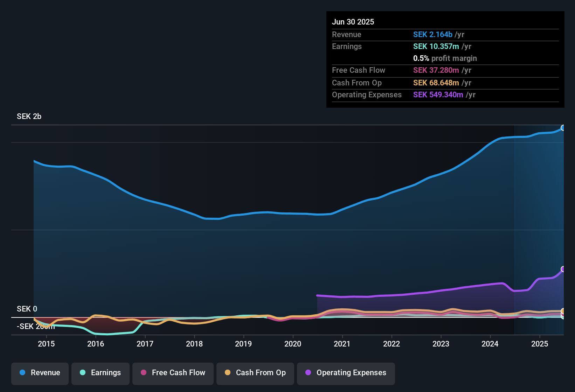Image resolution: width=575 pixels, height=392 pixels.
Task: Click the 2020 label on the time axis
Action: [293, 344]
